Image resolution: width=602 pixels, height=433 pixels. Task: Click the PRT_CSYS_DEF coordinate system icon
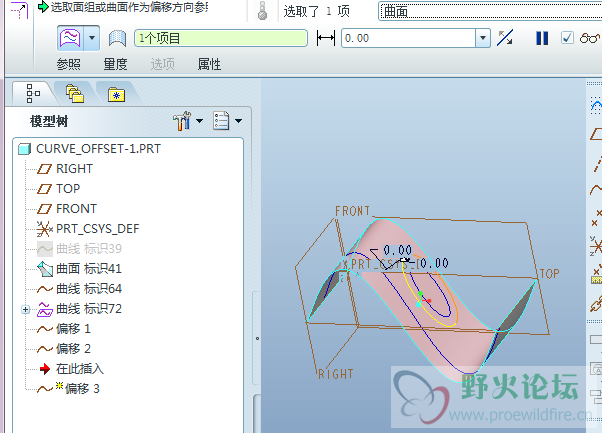click(45, 229)
